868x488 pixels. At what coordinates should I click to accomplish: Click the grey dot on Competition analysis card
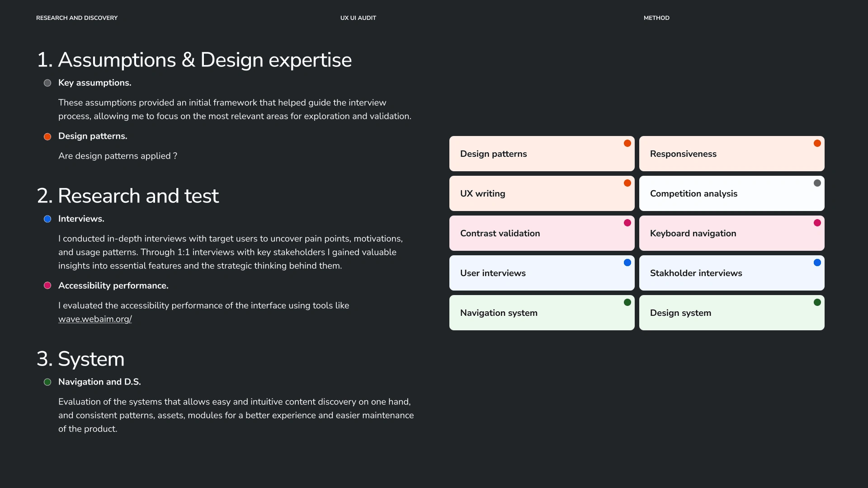817,183
